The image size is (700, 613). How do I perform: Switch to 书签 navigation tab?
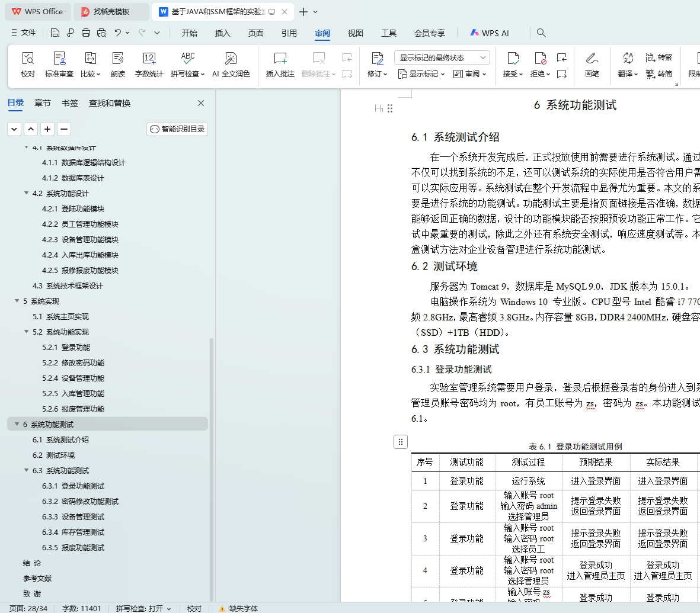(x=69, y=103)
